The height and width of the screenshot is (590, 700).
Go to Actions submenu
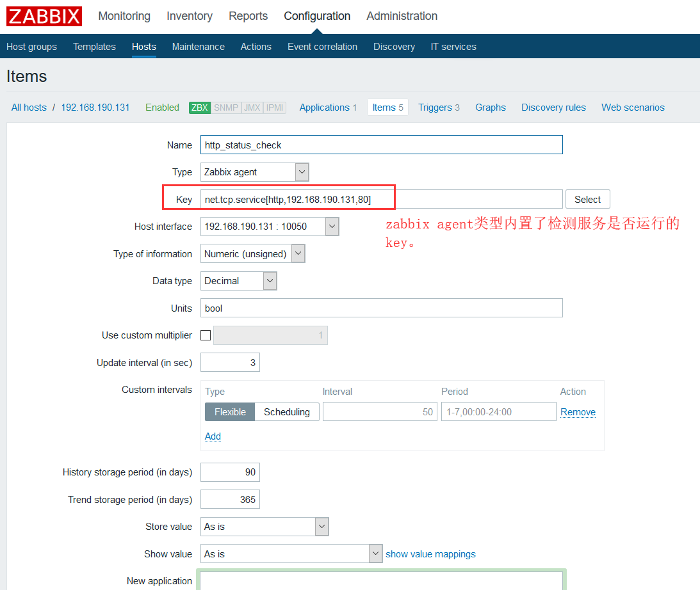pos(256,46)
